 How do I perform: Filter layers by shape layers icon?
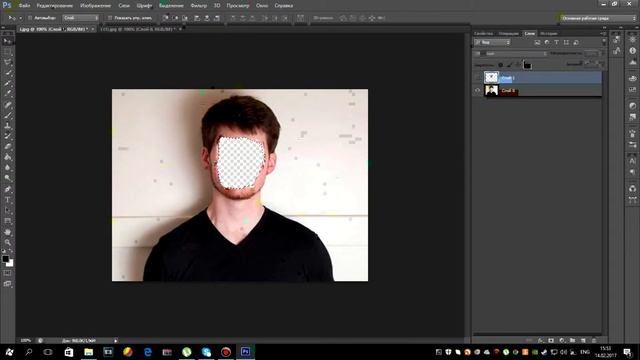point(566,42)
